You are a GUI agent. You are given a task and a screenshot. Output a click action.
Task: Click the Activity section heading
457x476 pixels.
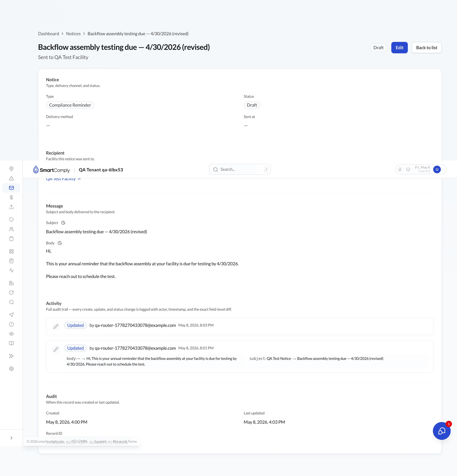[x=54, y=303]
